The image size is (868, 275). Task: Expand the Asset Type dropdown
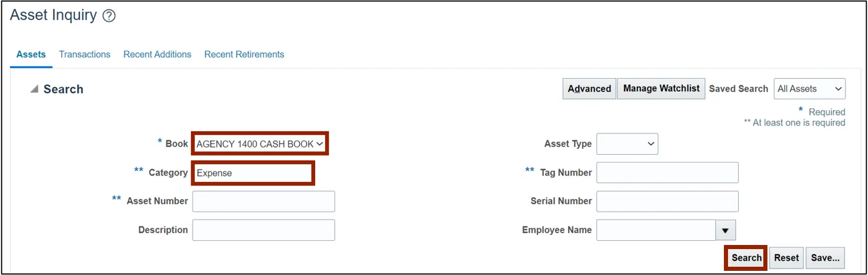pos(627,144)
